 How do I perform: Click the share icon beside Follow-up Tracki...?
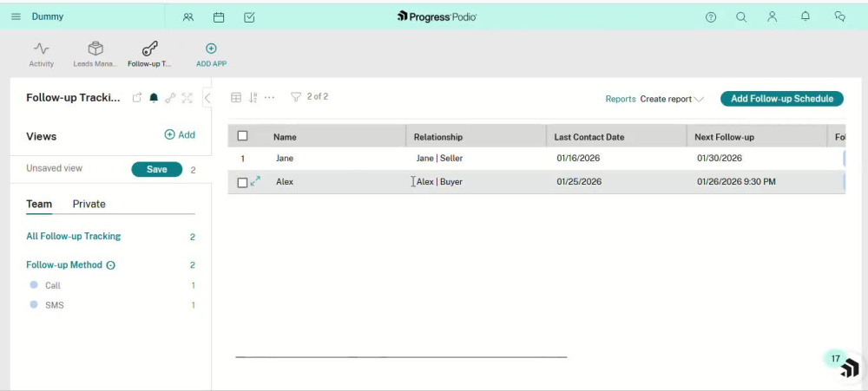coord(137,98)
